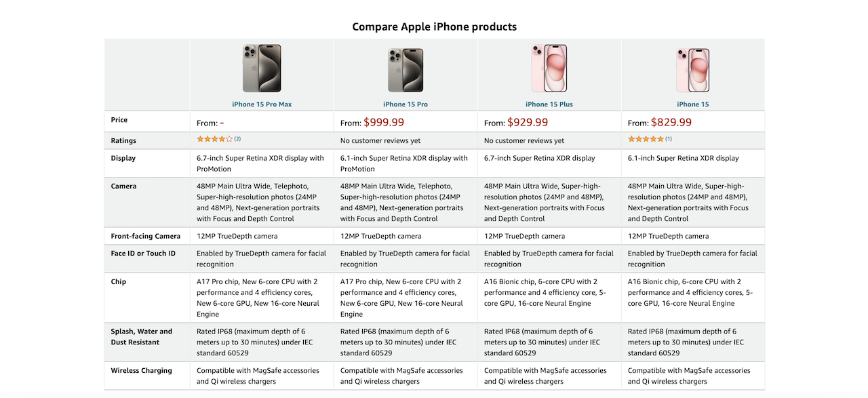Image resolution: width=868 pixels, height=398 pixels.
Task: Select the pink iPhone 15 product image
Action: click(x=692, y=70)
